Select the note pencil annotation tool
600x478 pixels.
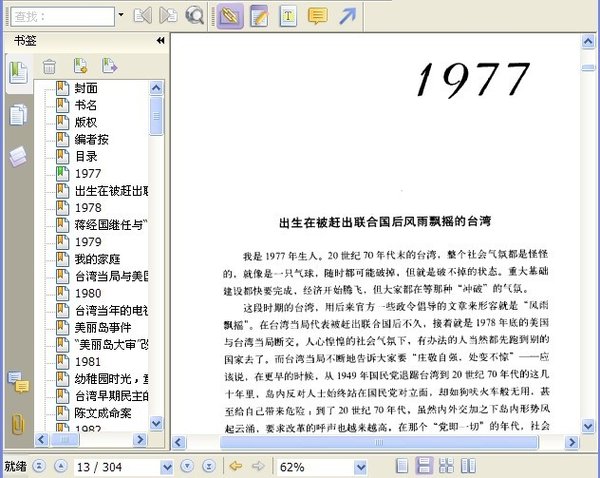259,16
